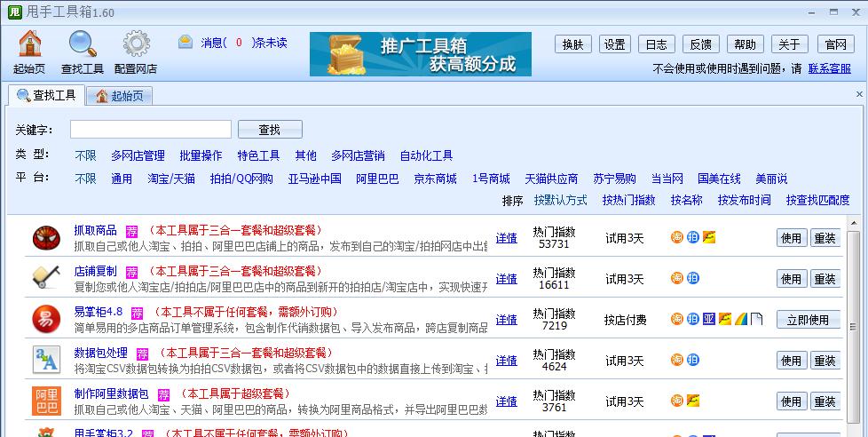
Task: Click the 易掌柜4.8 red icon
Action: (46, 319)
